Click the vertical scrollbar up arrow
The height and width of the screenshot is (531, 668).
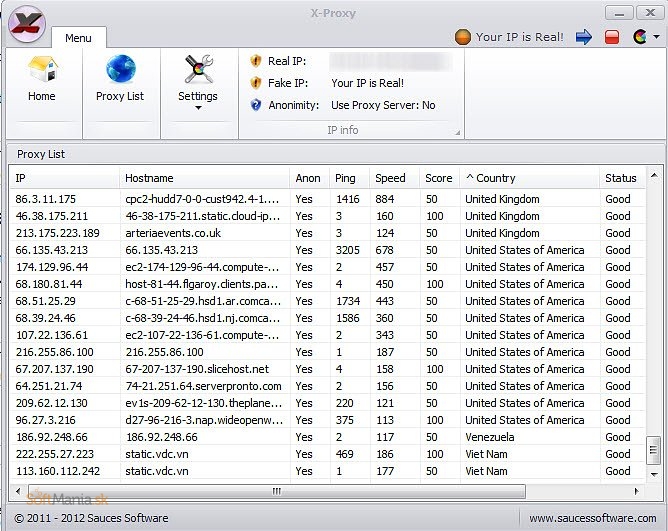coord(654,175)
